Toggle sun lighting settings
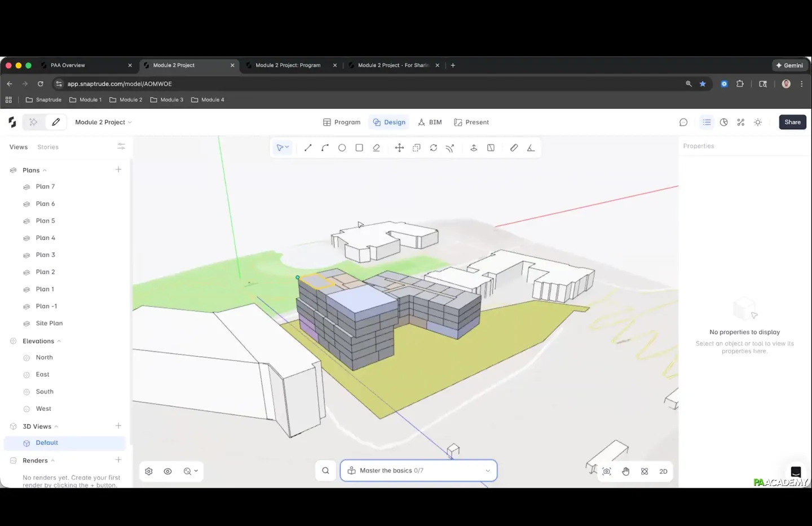Screen dimensions: 812x526 click(758, 122)
